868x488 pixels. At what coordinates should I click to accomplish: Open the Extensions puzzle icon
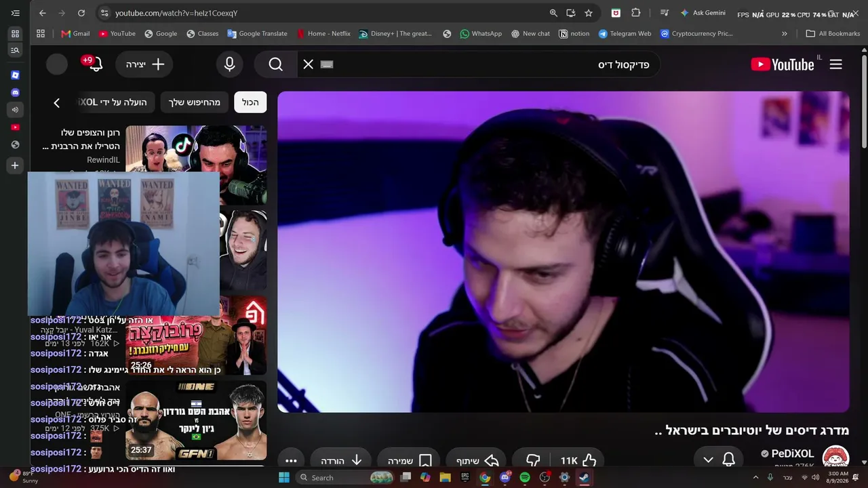[636, 13]
